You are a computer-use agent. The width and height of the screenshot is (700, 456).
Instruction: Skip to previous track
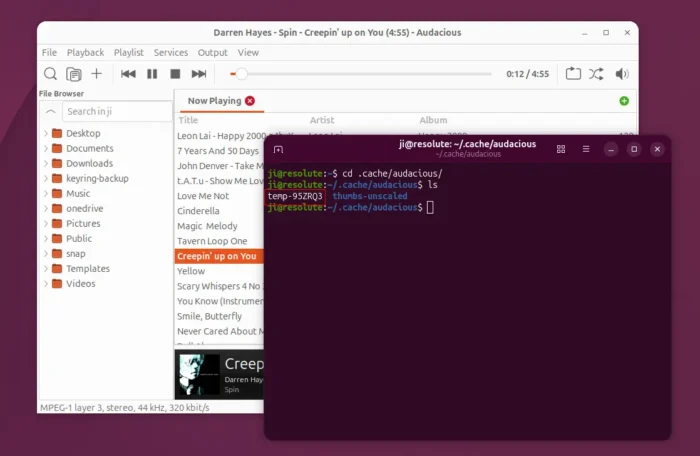[128, 74]
